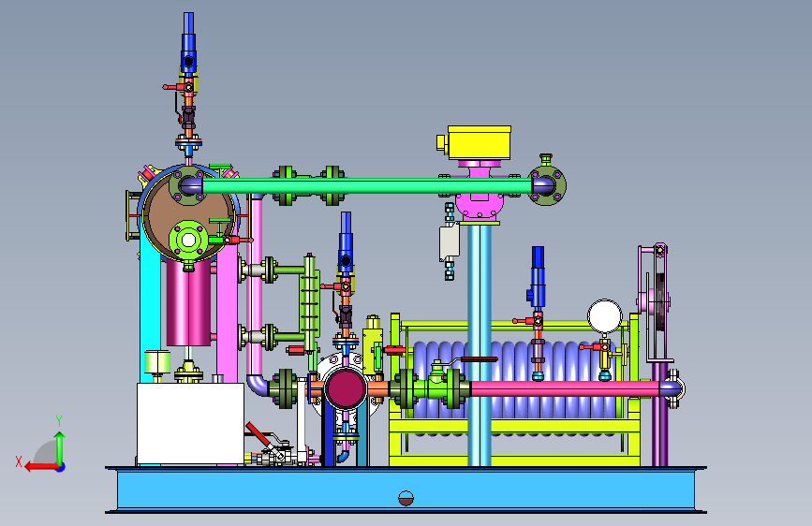Select the white instrument hanging under the pink valve
Screen dimensions: 812x526
point(449,242)
